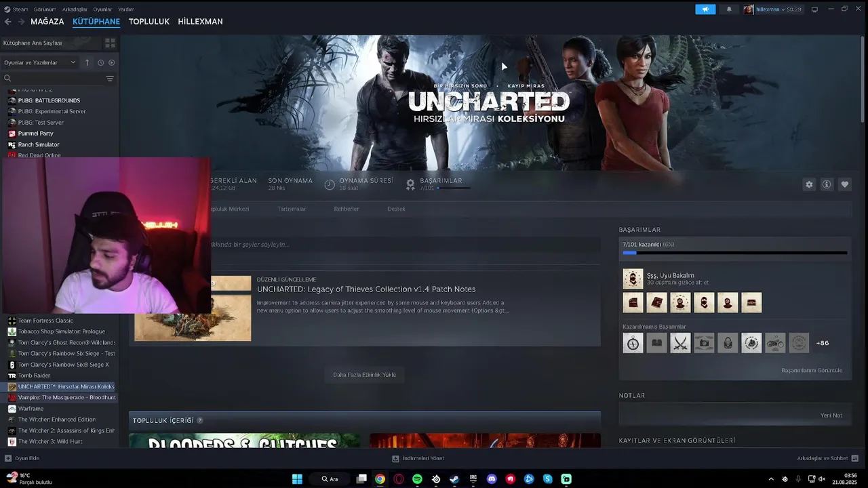868x488 pixels.
Task: Open the Tartışmalar tab
Action: pyautogui.click(x=292, y=209)
